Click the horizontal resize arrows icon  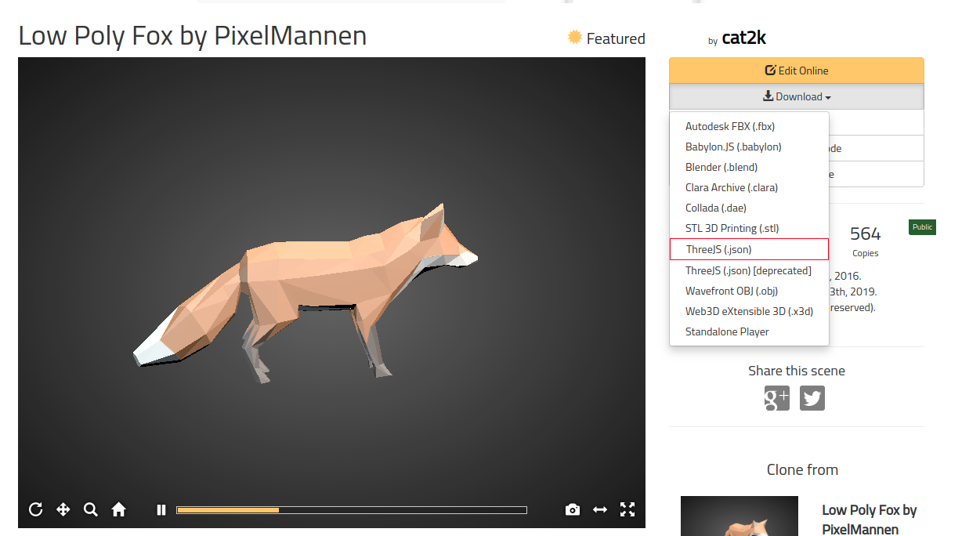pos(600,510)
